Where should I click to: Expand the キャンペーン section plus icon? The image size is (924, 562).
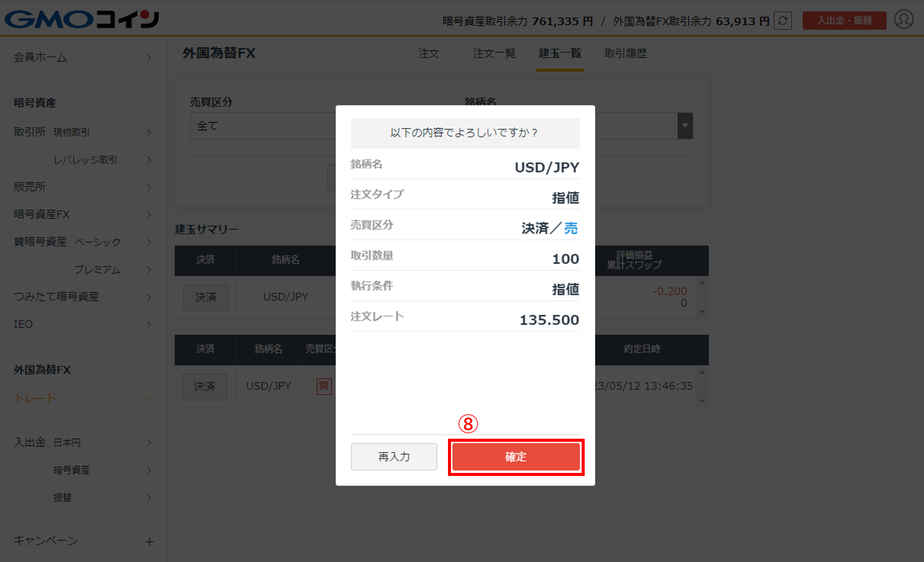click(150, 541)
